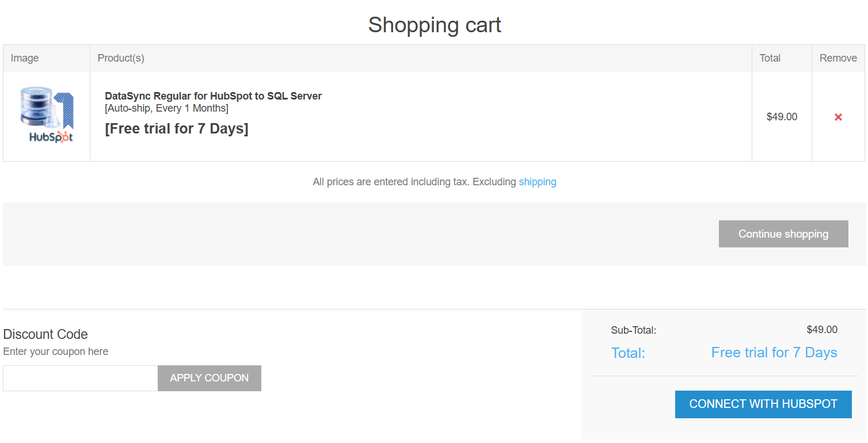Click Connect with HubSpot button
868x443 pixels.
click(763, 404)
